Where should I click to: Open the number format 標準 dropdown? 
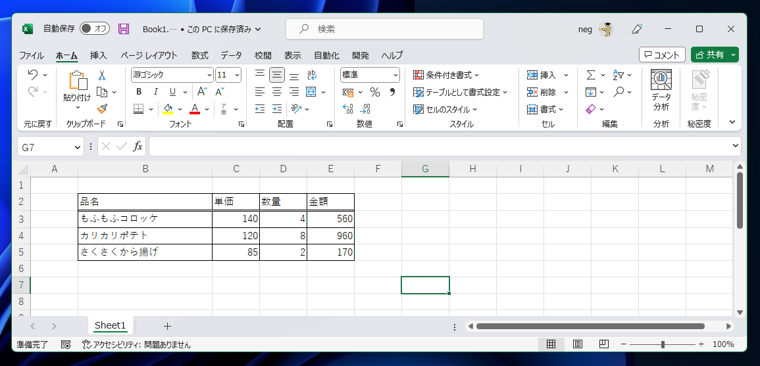tap(396, 75)
